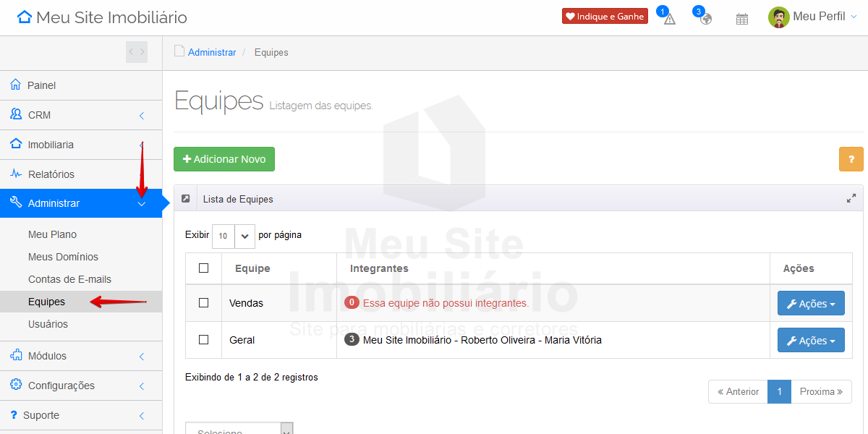Click the Administrar breadcrumb link

[x=212, y=53]
